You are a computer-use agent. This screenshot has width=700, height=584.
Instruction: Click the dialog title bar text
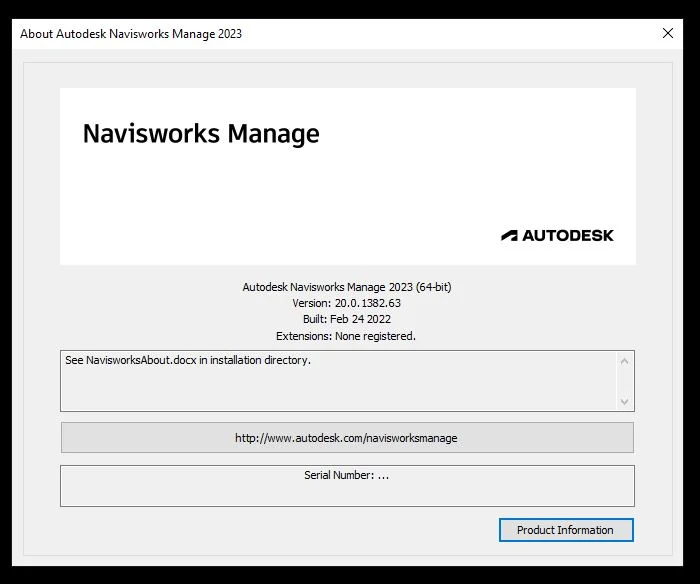[131, 33]
